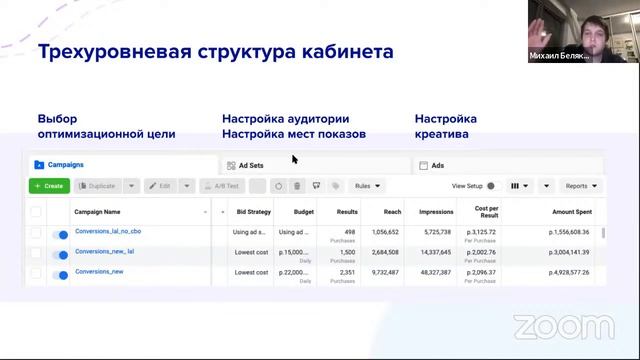Screen dimensions: 640x360
Task: Click the impressions value 14,337,645
Action: pyautogui.click(x=436, y=252)
